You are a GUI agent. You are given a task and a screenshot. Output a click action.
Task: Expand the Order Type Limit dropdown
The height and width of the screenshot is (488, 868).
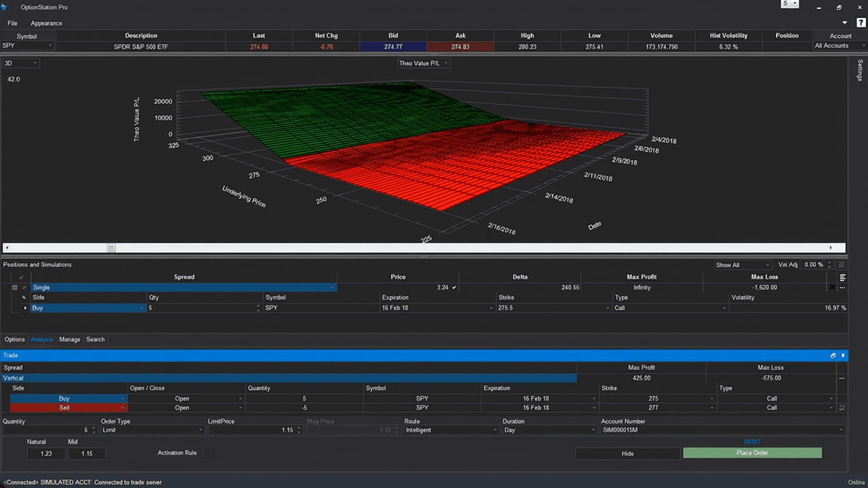click(x=152, y=430)
